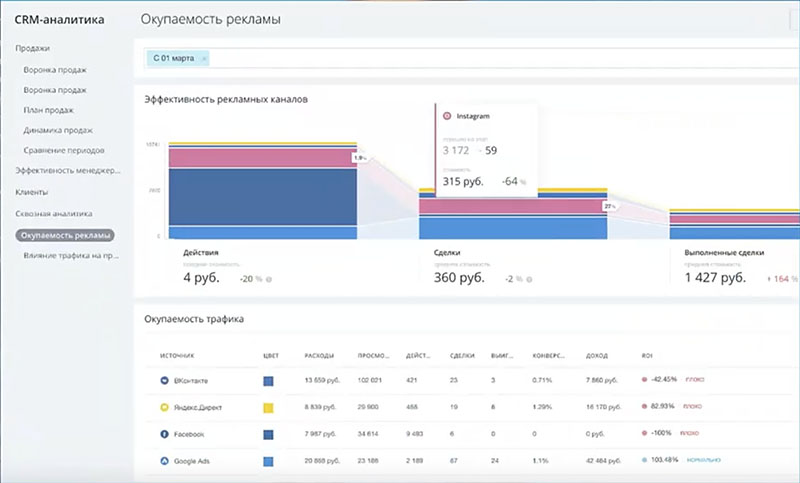Open yellow color swatch for Яндекс.Директ
Screen dimensions: 800x483
268,408
